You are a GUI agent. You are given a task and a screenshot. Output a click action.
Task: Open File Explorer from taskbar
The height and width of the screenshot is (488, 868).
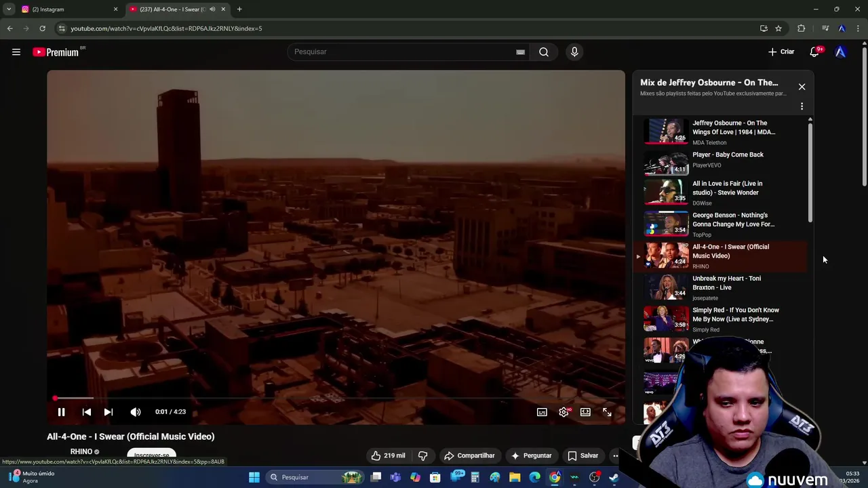[515, 477]
